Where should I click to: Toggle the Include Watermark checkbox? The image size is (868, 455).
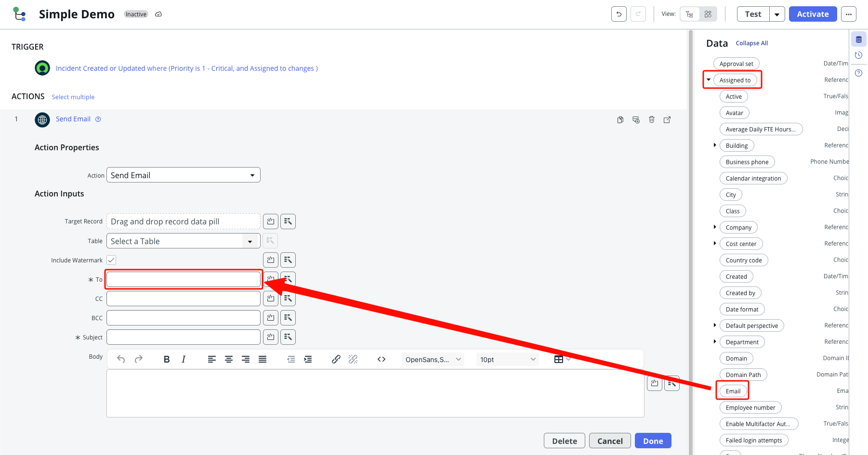[111, 260]
